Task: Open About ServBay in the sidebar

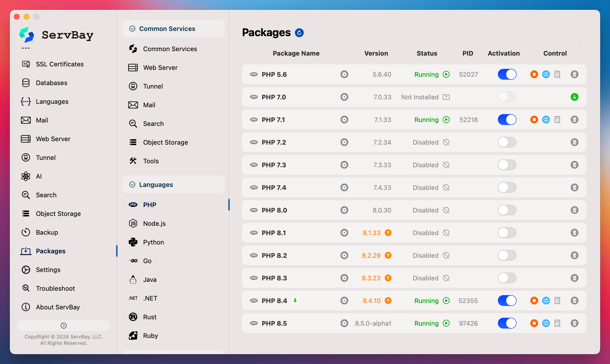Action: click(50, 307)
